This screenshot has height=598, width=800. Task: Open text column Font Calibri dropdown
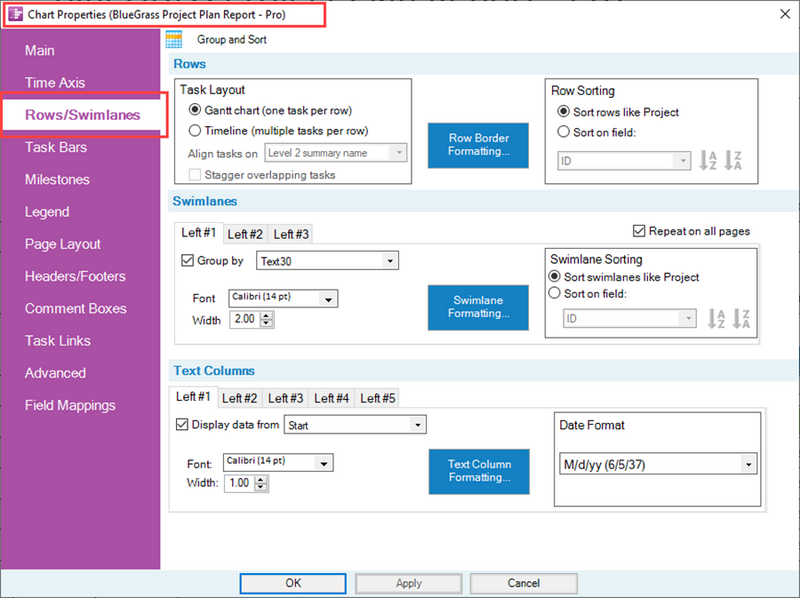278,462
